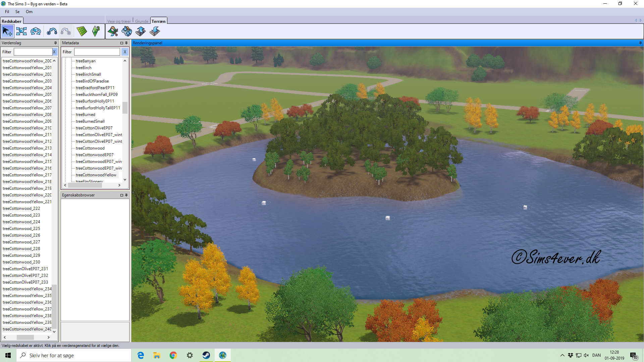Screen dimensions: 644x362
Task: Select the terrain sculpt water tool
Action: [x=127, y=32]
